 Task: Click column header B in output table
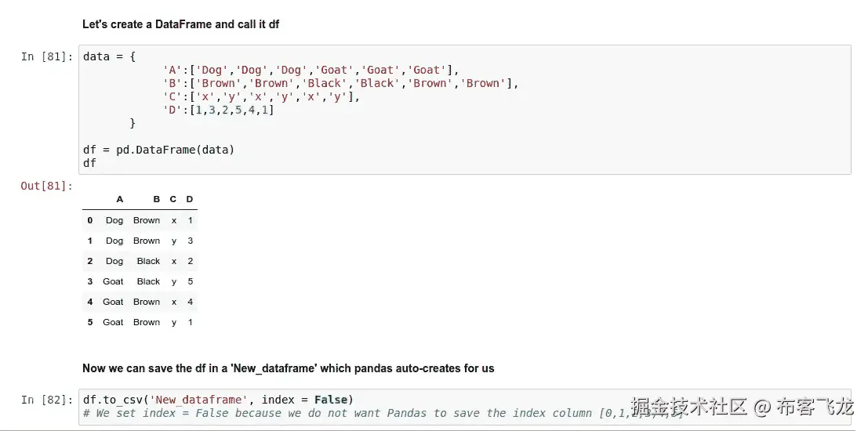(157, 200)
